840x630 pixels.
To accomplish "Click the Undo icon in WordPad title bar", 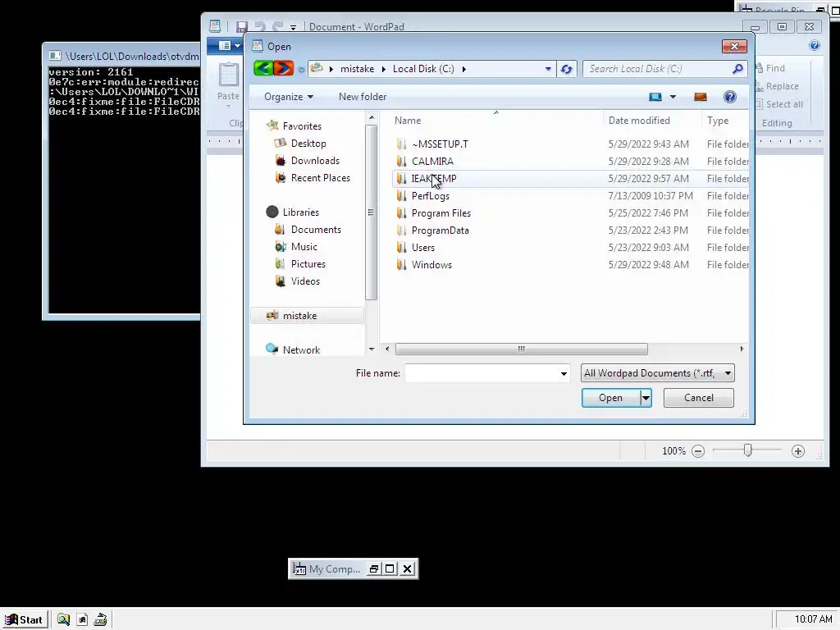I will pyautogui.click(x=260, y=26).
